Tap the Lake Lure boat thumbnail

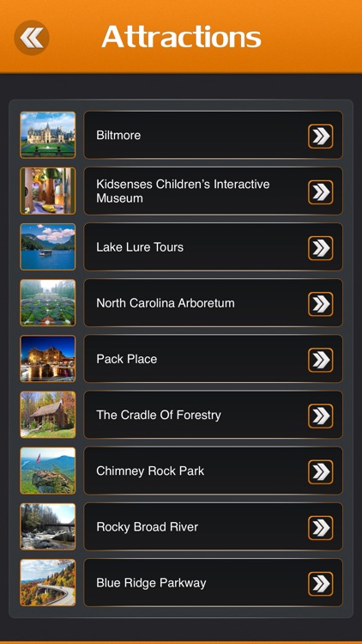[48, 246]
